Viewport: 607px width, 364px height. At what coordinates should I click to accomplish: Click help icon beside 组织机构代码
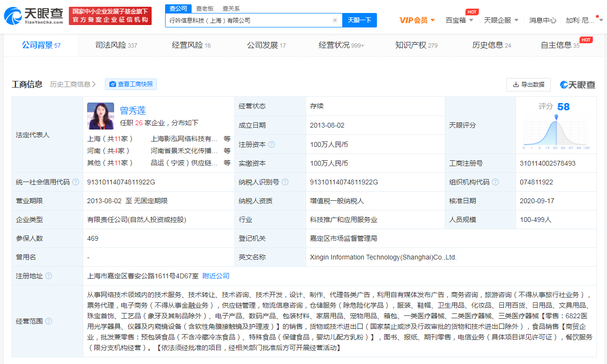495,182
